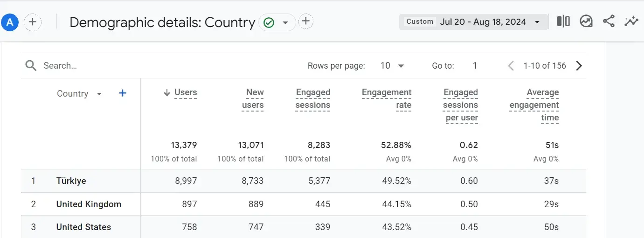Open the Insights sparkline icon
The height and width of the screenshot is (238, 644).
pyautogui.click(x=631, y=21)
